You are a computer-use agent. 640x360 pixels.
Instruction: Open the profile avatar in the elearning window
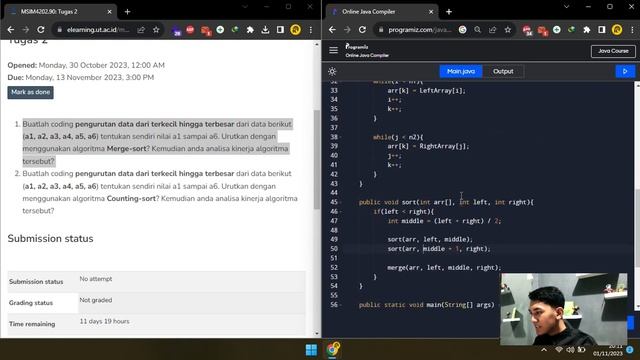click(x=296, y=30)
